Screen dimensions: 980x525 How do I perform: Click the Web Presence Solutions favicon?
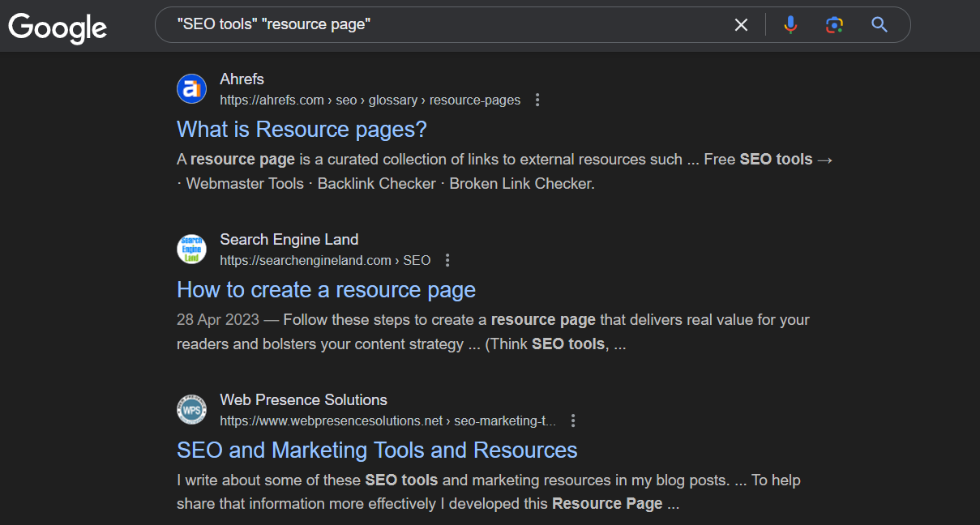[192, 409]
